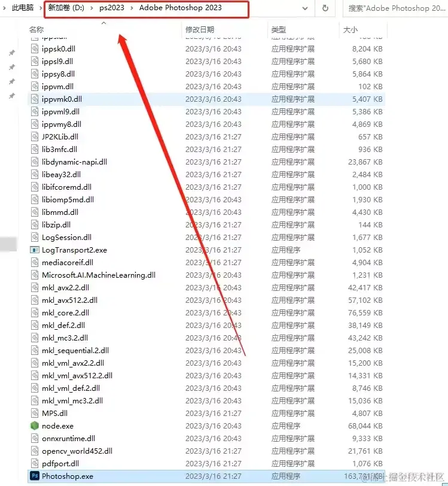This screenshot has height=486, width=448.
Task: Click the 76,559 KB size value
Action: (365, 313)
